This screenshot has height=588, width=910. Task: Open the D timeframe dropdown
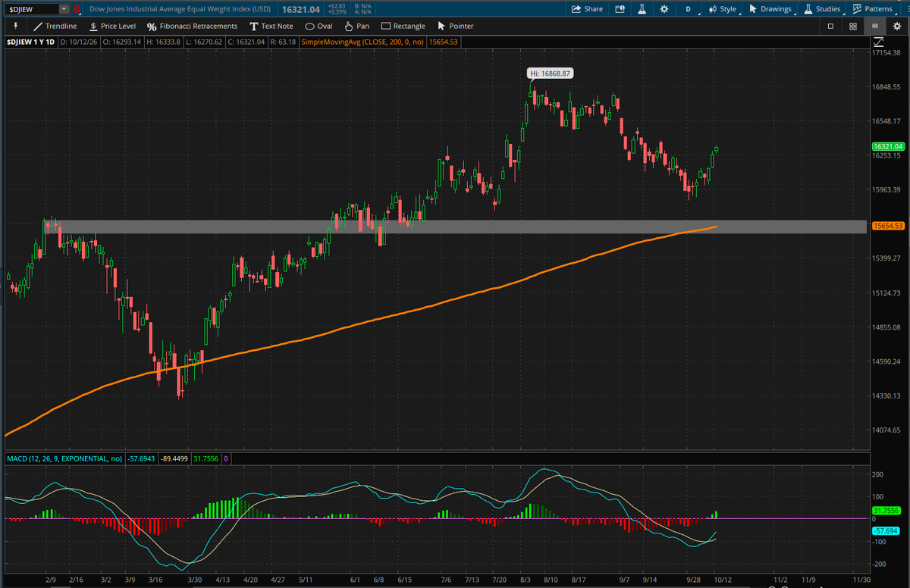[688, 9]
